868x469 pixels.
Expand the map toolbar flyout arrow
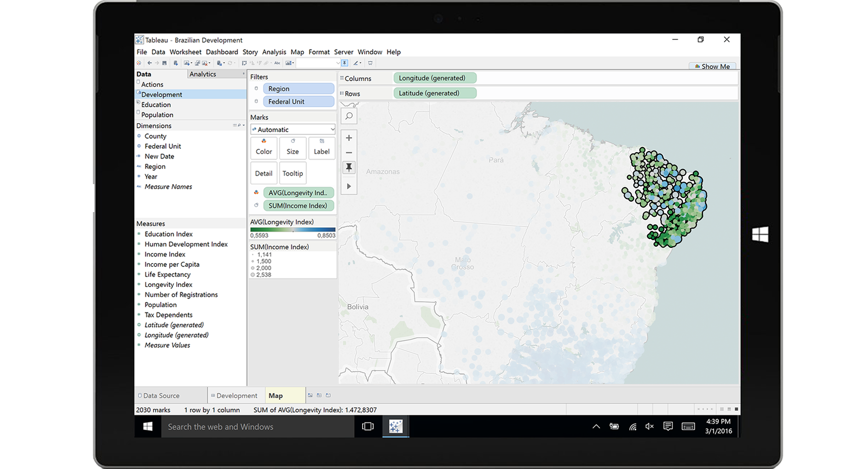[349, 186]
